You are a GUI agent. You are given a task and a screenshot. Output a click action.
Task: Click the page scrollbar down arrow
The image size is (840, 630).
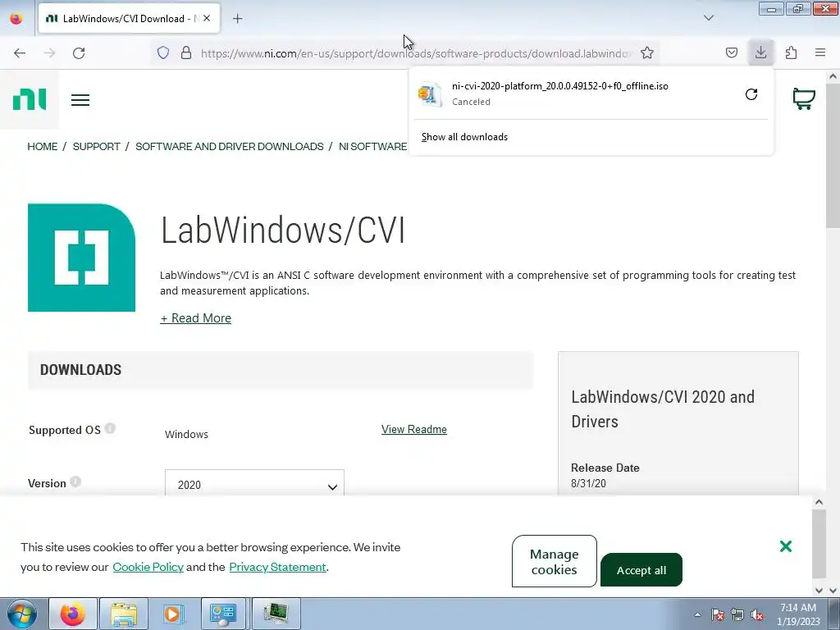(x=833, y=591)
